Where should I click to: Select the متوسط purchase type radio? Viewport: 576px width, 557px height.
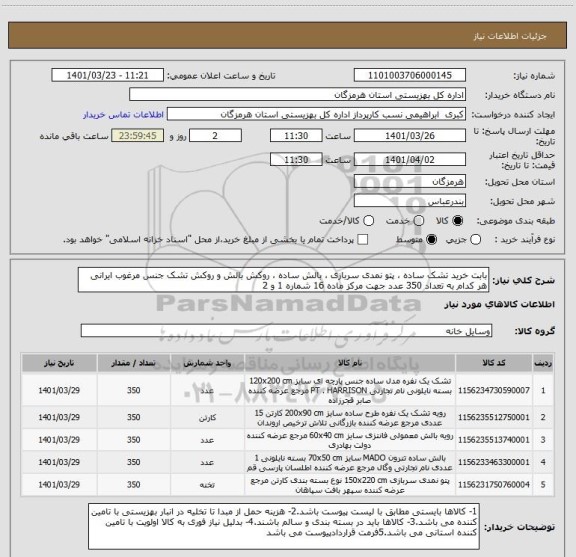431,240
